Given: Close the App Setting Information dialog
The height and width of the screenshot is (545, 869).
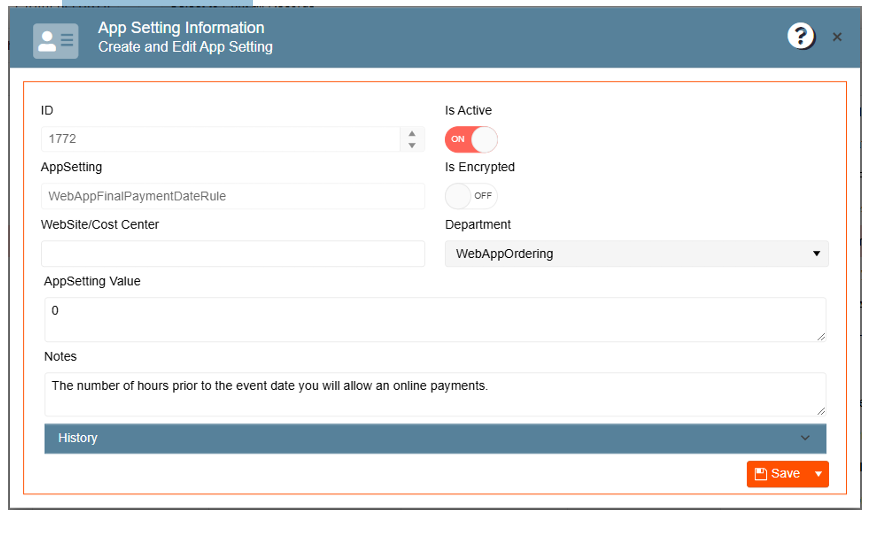Looking at the screenshot, I should click(x=837, y=37).
